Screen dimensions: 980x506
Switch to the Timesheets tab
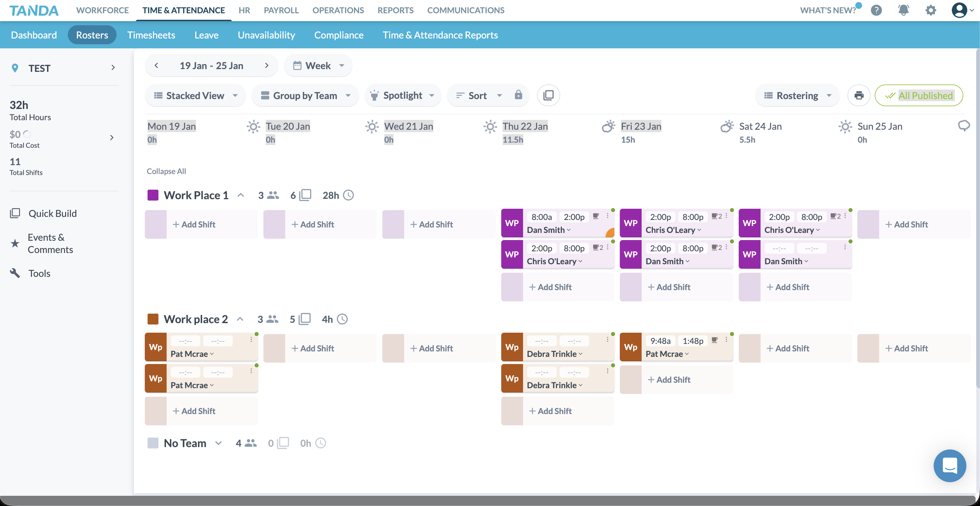coord(151,35)
